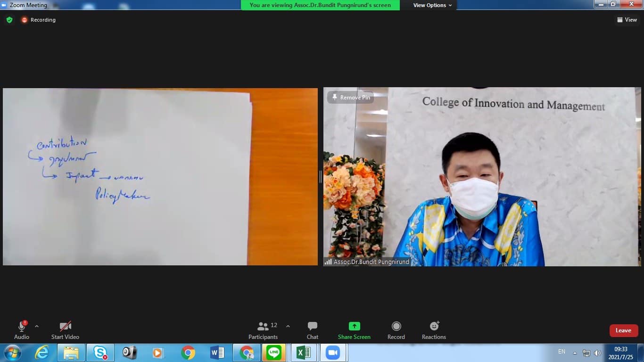This screenshot has height=362, width=644.
Task: Click the green encryption shield icon
Action: (9, 20)
